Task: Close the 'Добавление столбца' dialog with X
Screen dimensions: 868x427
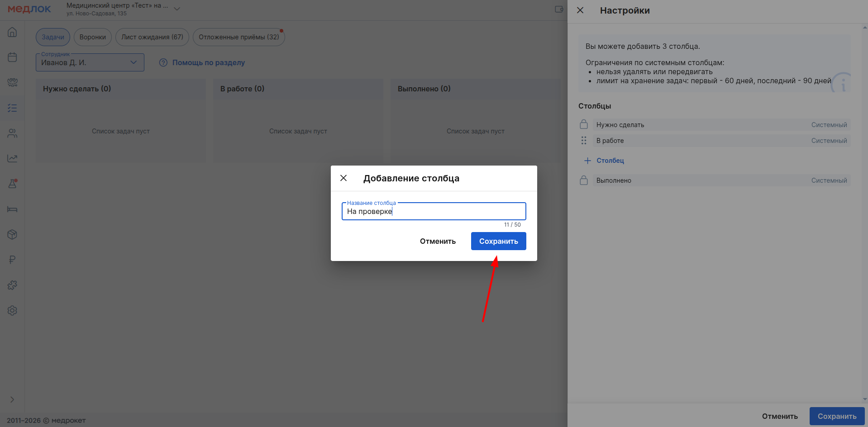Action: (343, 178)
